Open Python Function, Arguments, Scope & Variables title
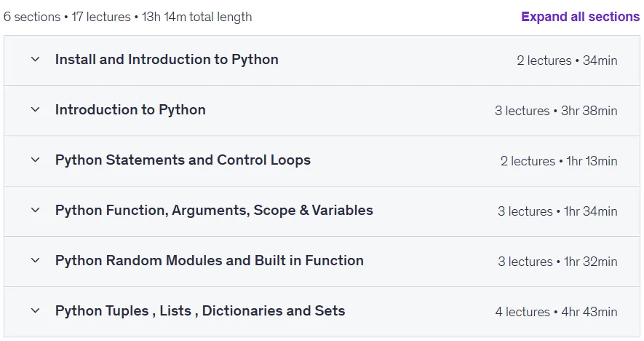 pyautogui.click(x=214, y=210)
